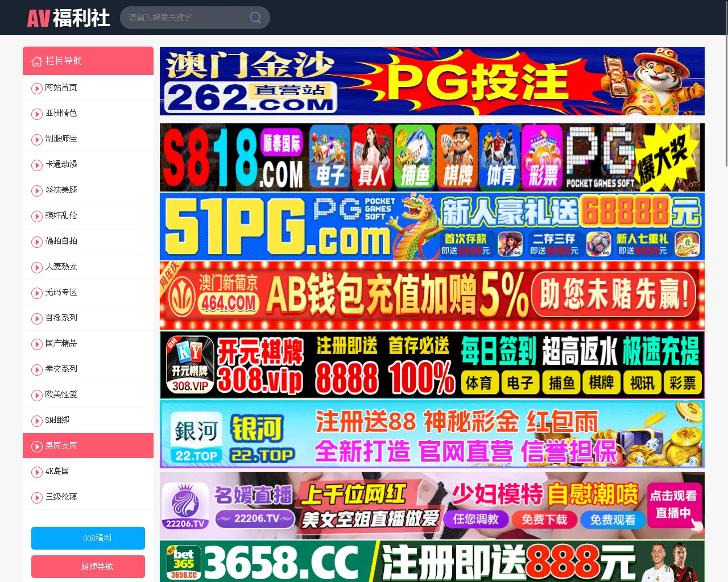Image resolution: width=728 pixels, height=582 pixels.
Task: Go to the 偷拍自拍 section
Action: click(x=88, y=241)
